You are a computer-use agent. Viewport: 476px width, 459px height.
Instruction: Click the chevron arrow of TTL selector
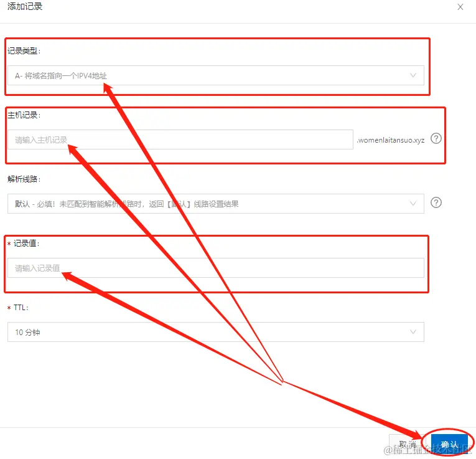tap(413, 332)
